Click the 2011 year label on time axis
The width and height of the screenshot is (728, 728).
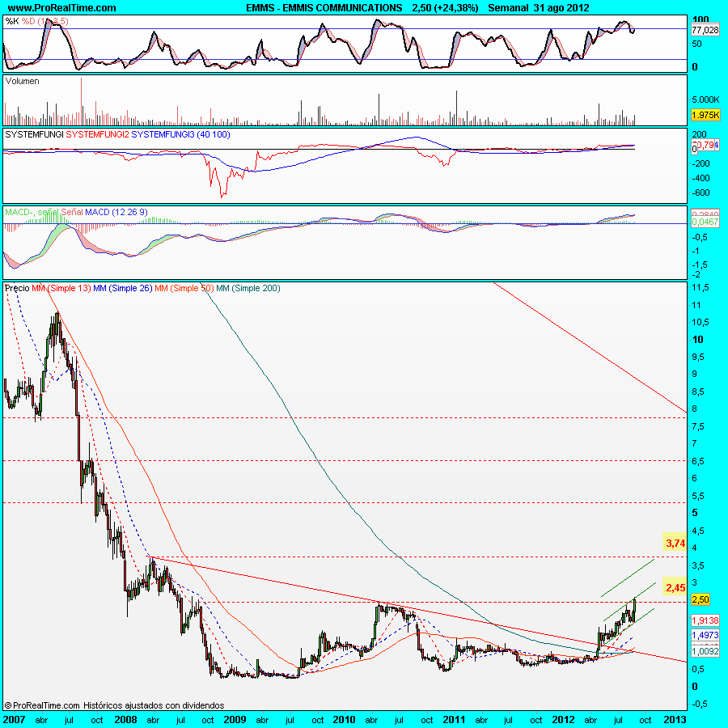coord(454,720)
